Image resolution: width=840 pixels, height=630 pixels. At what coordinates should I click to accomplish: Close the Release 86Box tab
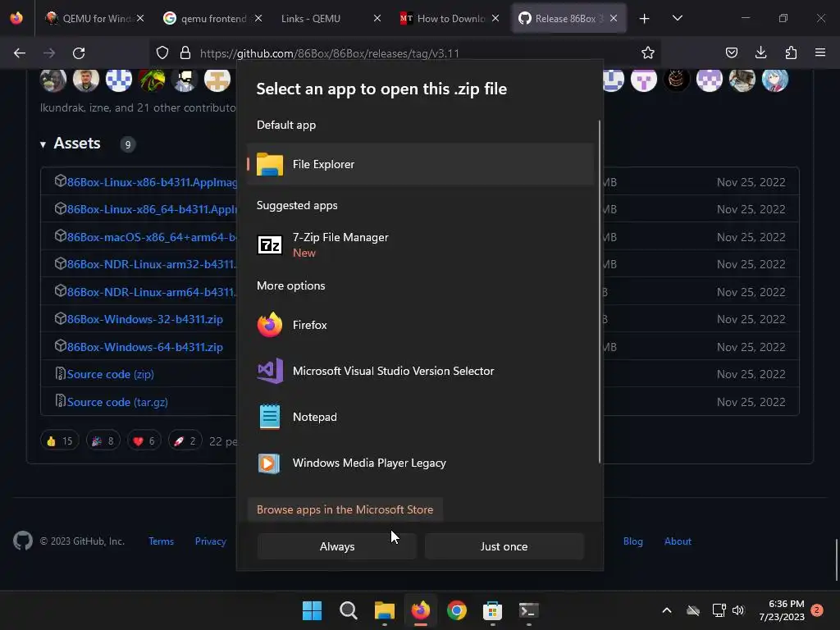614,18
